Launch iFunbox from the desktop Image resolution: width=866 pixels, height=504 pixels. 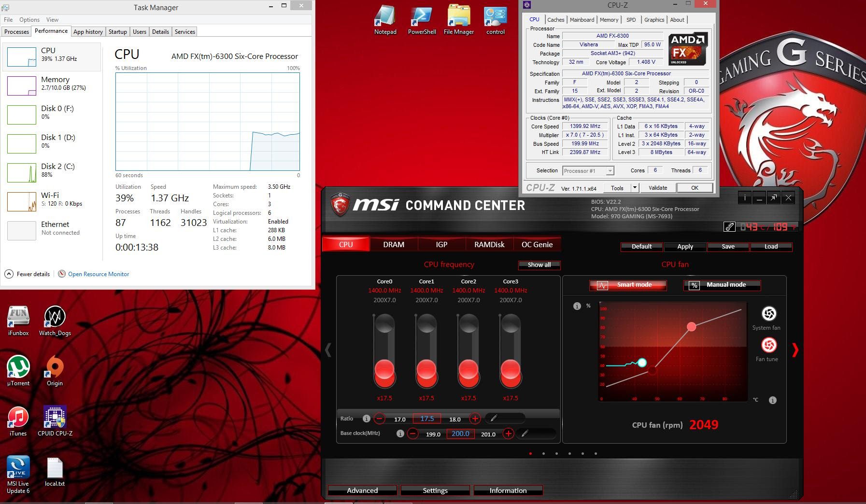(x=18, y=321)
